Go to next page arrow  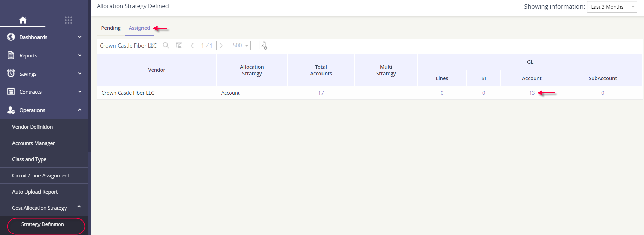(221, 46)
